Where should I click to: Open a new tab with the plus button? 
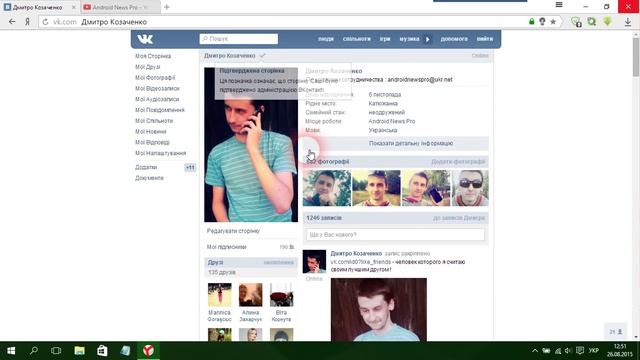(x=167, y=7)
